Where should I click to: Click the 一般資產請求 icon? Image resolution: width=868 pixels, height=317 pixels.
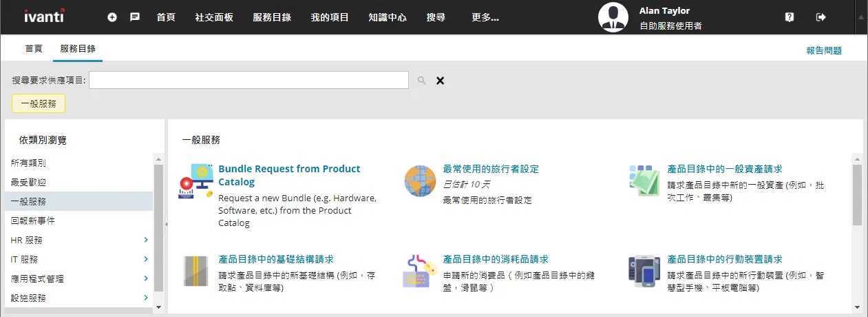pyautogui.click(x=645, y=182)
